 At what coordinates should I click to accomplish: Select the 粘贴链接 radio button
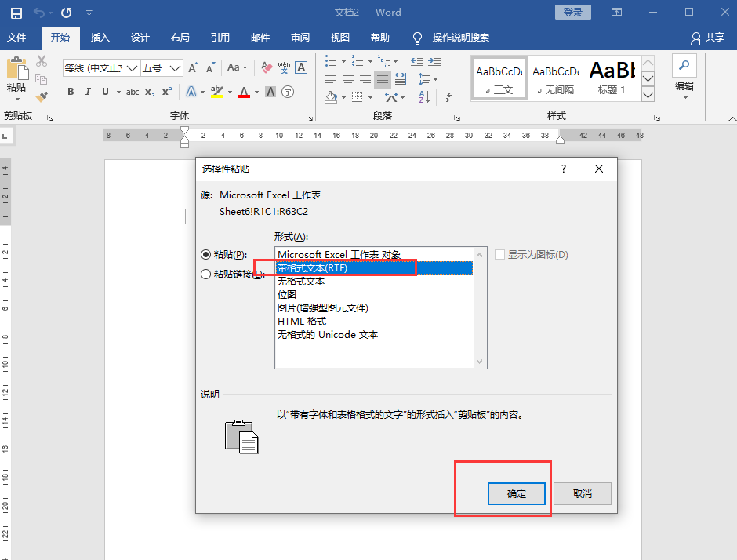click(205, 275)
